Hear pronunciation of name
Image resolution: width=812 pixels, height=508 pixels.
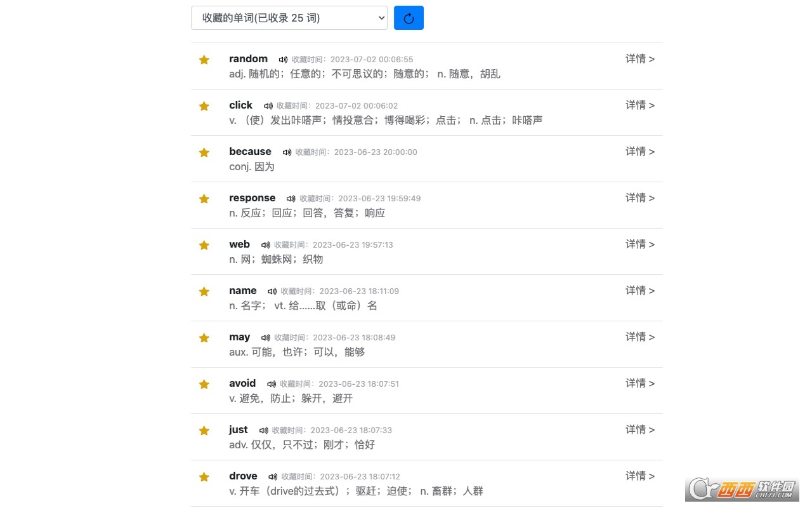point(272,291)
